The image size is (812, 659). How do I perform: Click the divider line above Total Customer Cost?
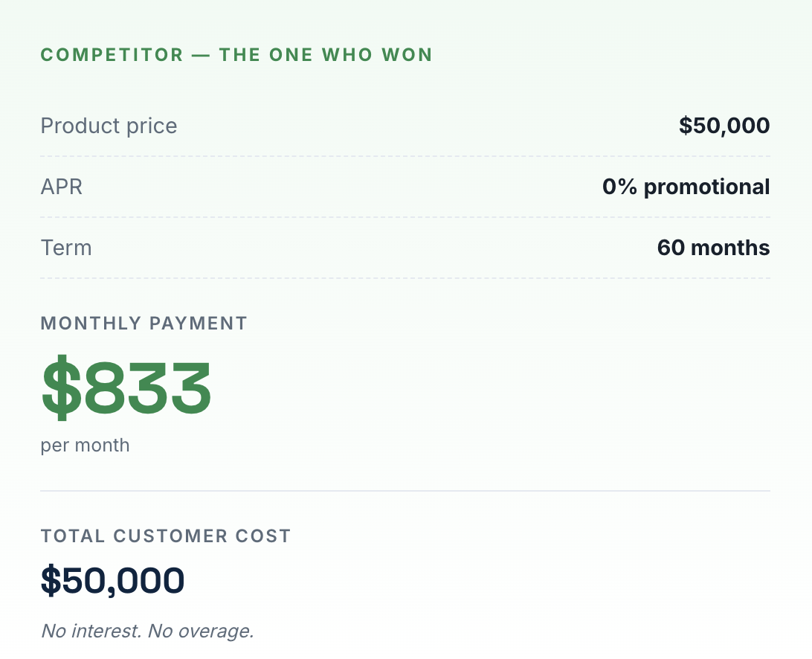pyautogui.click(x=405, y=491)
